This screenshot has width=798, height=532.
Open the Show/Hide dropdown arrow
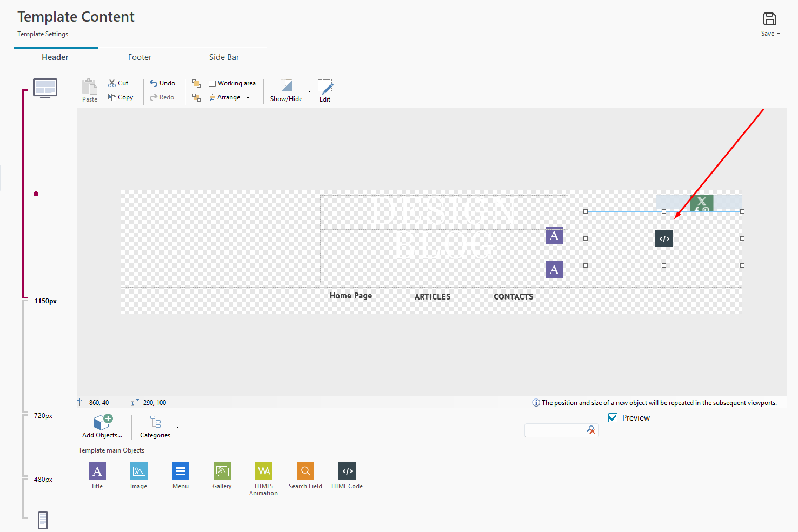click(309, 91)
